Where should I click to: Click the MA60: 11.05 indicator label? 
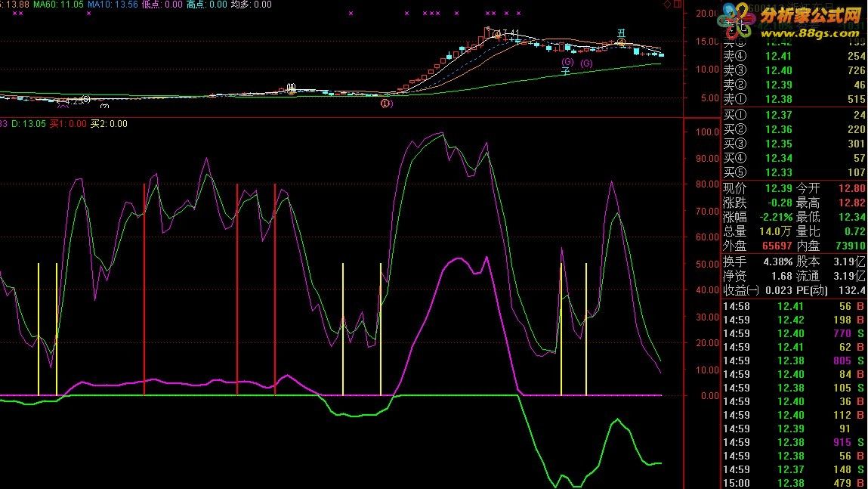(58, 5)
